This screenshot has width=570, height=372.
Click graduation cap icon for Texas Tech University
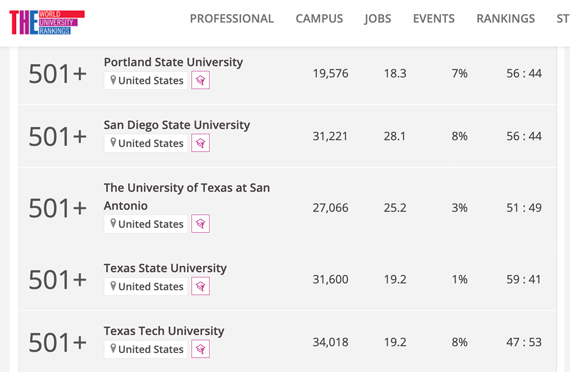200,349
